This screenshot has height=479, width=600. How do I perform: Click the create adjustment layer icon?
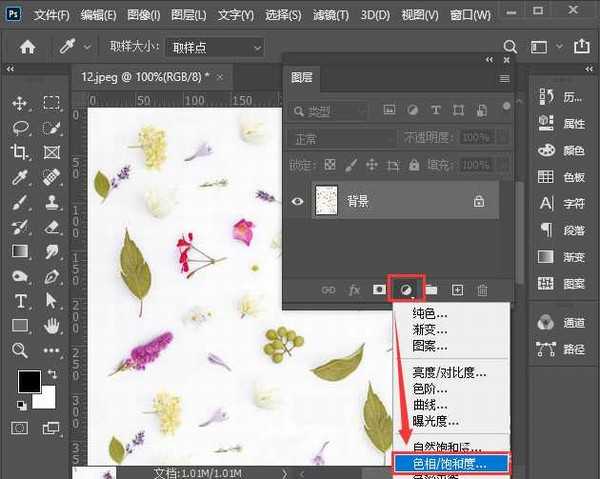pyautogui.click(x=407, y=290)
